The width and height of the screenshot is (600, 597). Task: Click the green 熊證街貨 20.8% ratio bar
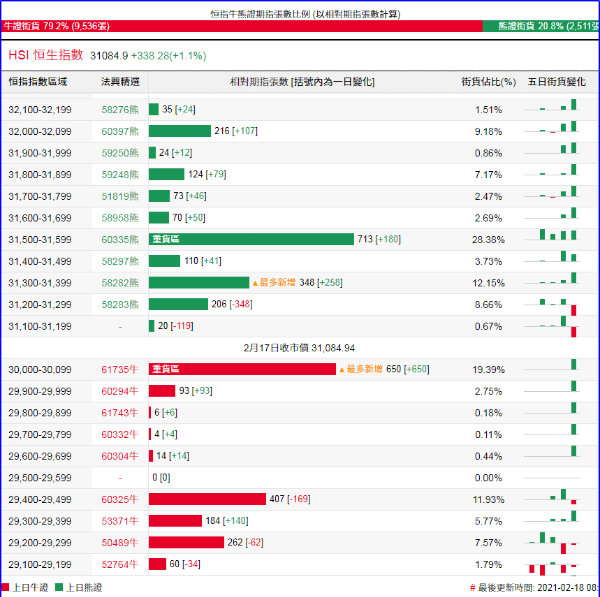pos(541,26)
